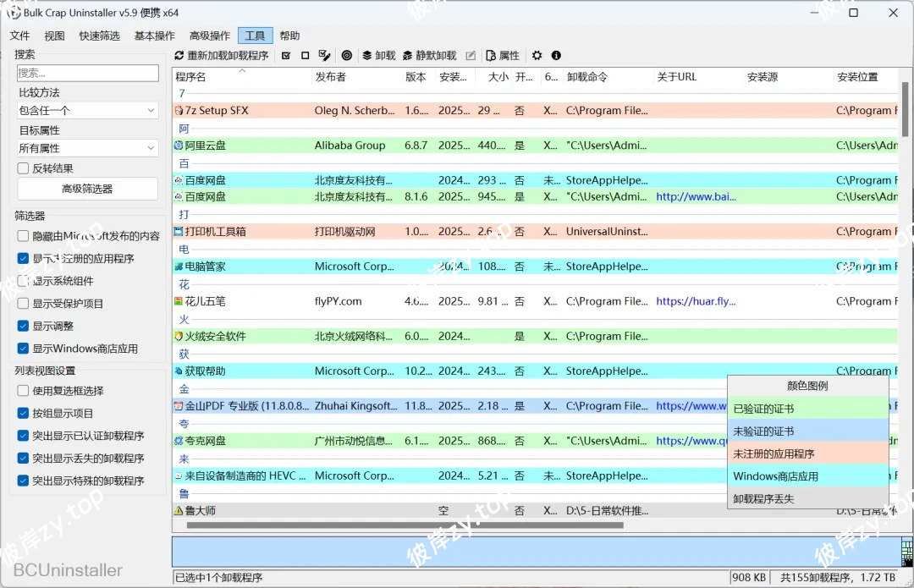
Task: Open the settings gear icon
Action: [537, 55]
